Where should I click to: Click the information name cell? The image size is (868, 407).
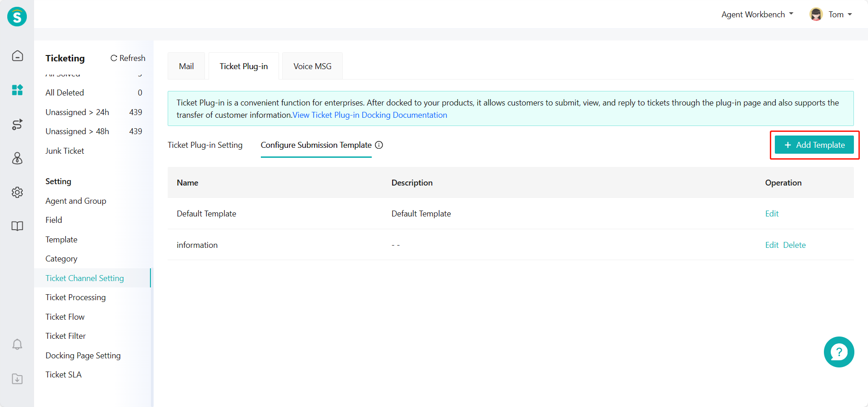point(197,245)
